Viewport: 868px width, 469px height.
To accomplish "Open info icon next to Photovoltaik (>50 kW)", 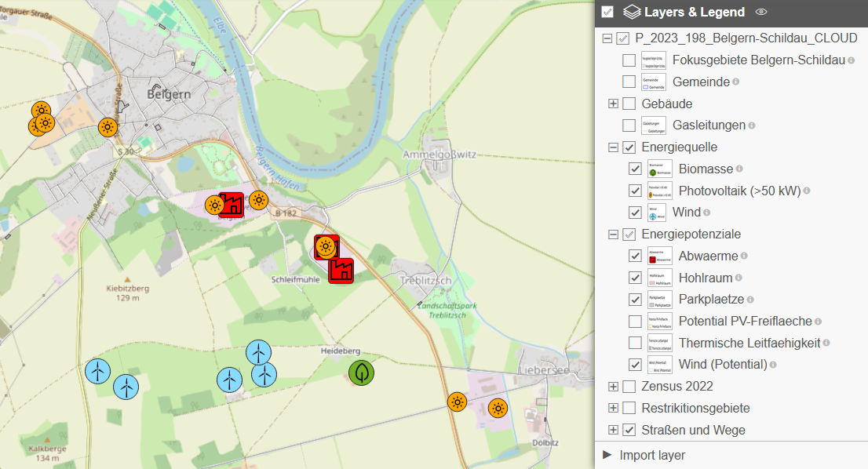I will coord(807,191).
